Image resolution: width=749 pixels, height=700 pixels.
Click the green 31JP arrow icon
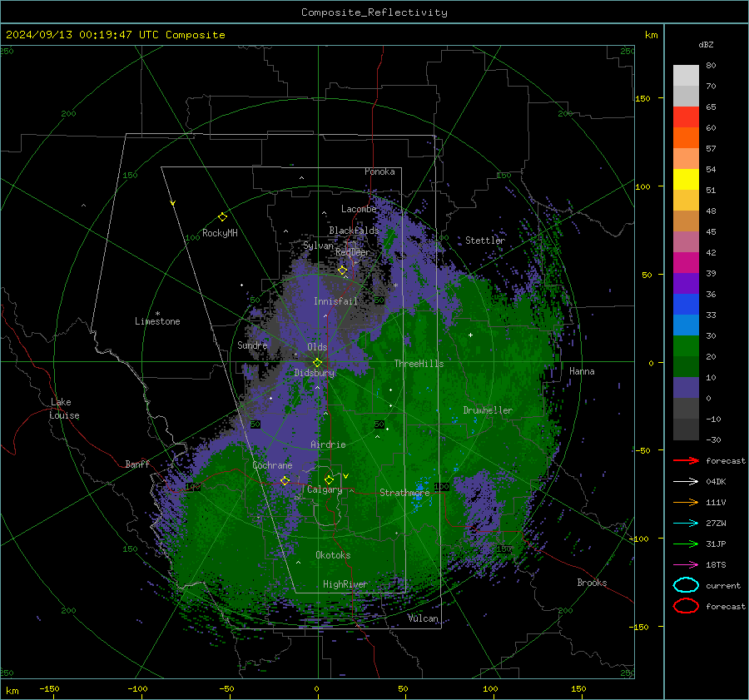pyautogui.click(x=686, y=544)
